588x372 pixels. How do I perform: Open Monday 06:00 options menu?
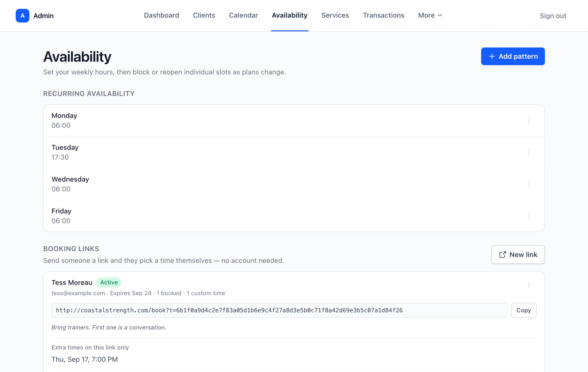[x=529, y=120]
